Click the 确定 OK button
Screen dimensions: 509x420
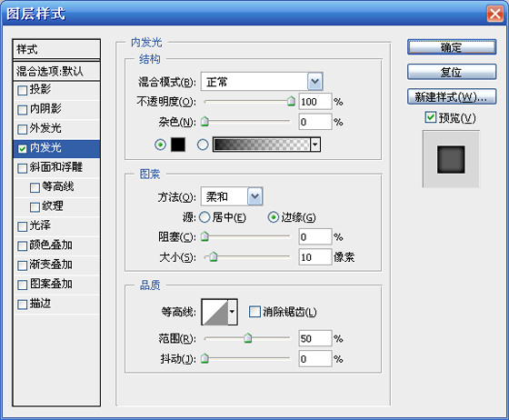pos(452,47)
